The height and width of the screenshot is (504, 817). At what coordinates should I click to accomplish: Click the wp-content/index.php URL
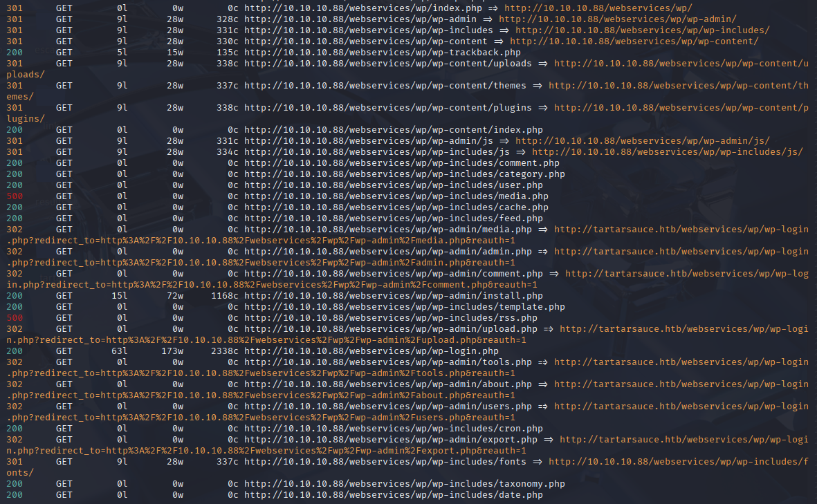pos(394,130)
